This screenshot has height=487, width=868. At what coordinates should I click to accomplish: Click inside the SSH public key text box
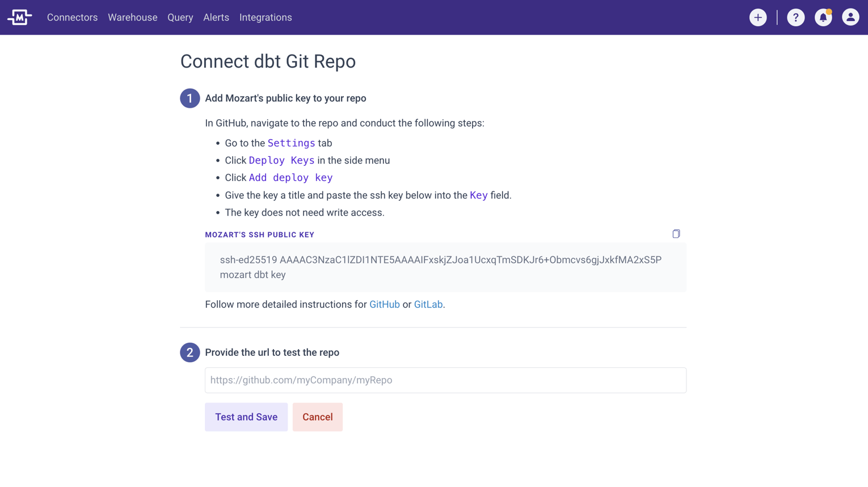point(445,267)
